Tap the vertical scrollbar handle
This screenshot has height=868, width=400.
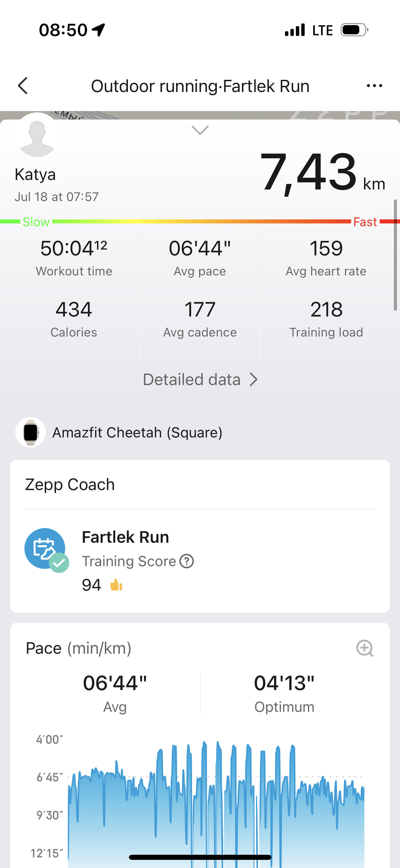(395, 255)
